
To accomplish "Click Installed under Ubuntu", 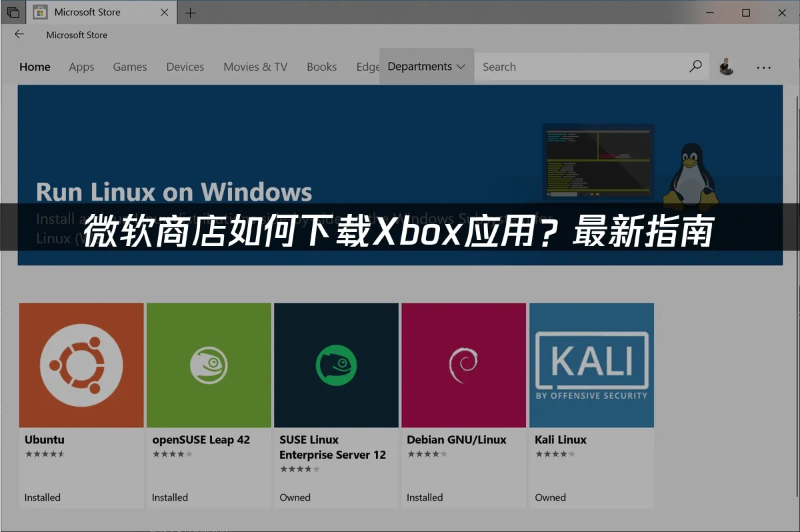I will coord(42,497).
